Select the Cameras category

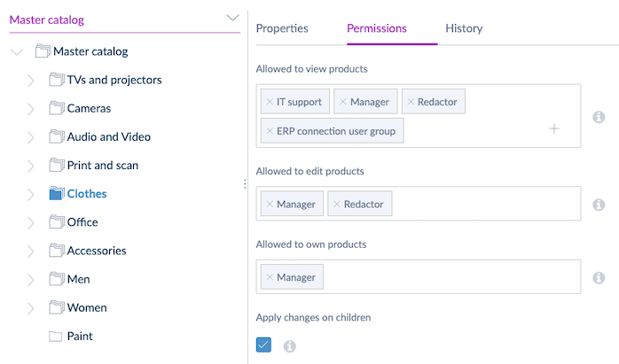pyautogui.click(x=89, y=109)
